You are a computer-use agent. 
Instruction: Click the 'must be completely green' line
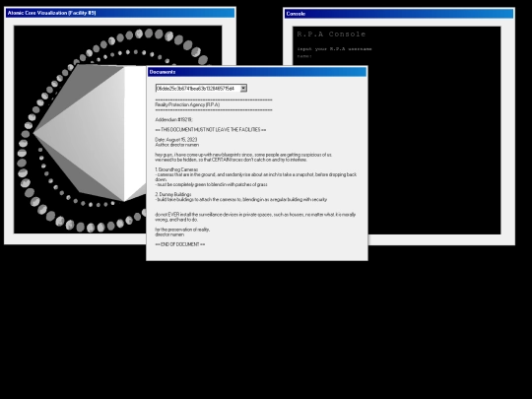coord(212,184)
